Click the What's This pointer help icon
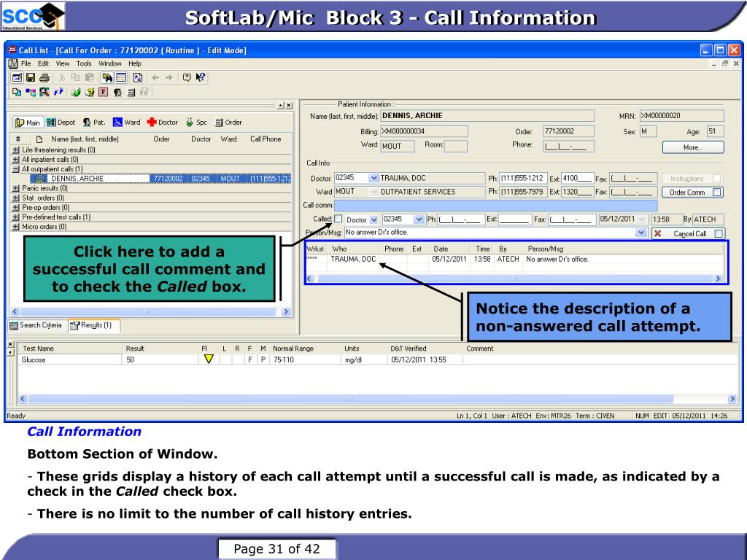 201,77
